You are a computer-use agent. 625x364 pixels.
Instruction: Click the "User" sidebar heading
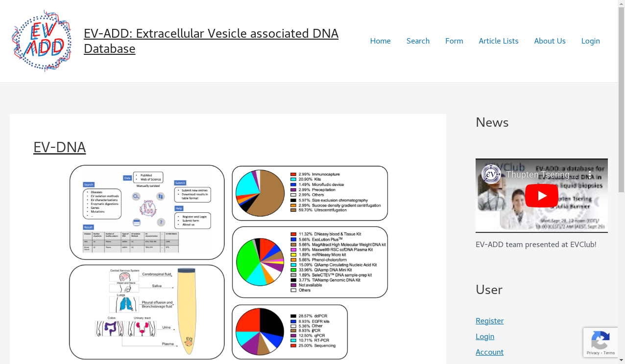(489, 290)
